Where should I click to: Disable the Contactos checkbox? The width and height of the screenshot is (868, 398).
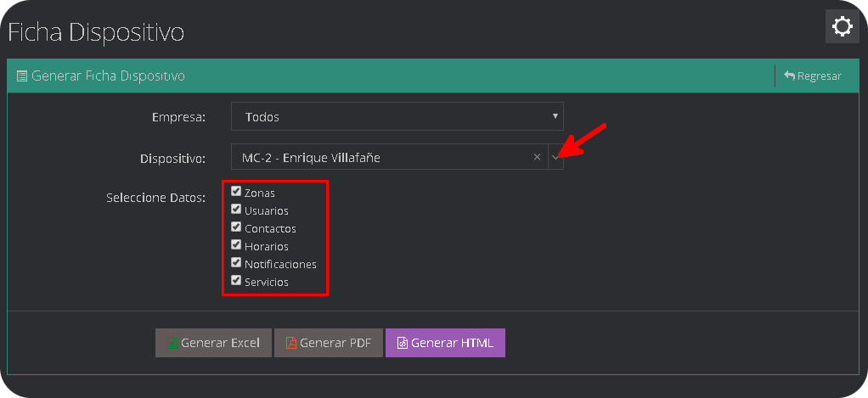[236, 227]
